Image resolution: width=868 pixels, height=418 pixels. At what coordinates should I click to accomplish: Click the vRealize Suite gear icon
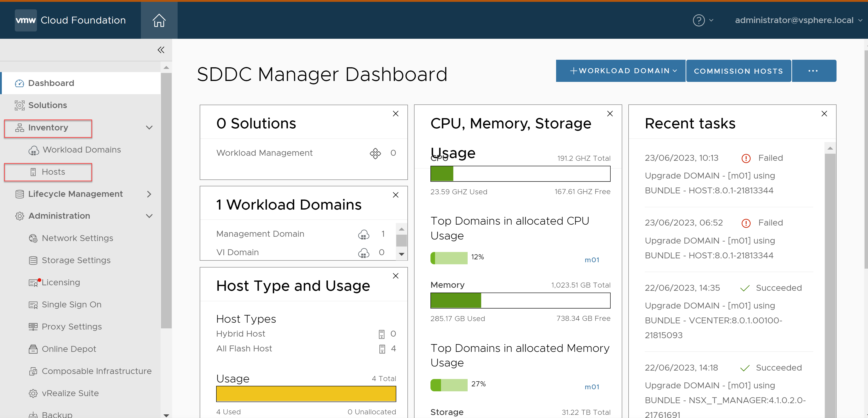(33, 393)
